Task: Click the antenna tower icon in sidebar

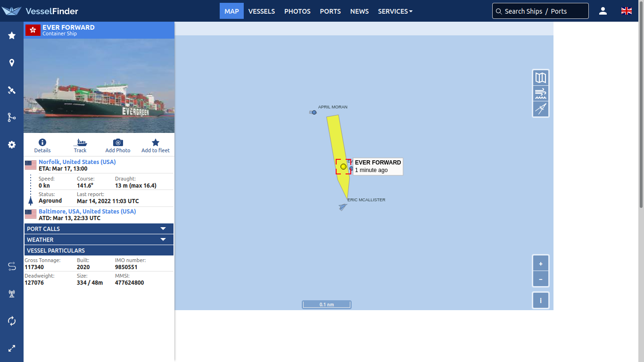Action: coord(12,294)
